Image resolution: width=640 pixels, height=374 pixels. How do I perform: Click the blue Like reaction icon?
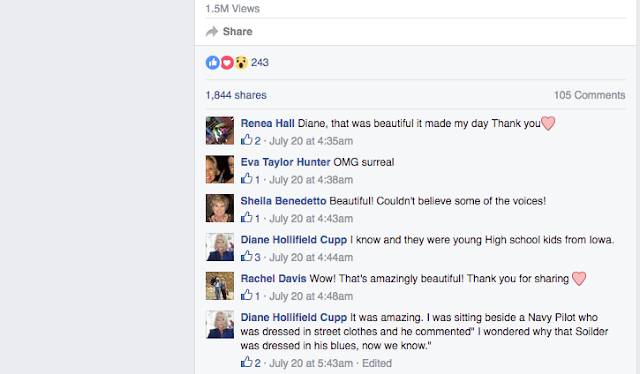(x=213, y=62)
